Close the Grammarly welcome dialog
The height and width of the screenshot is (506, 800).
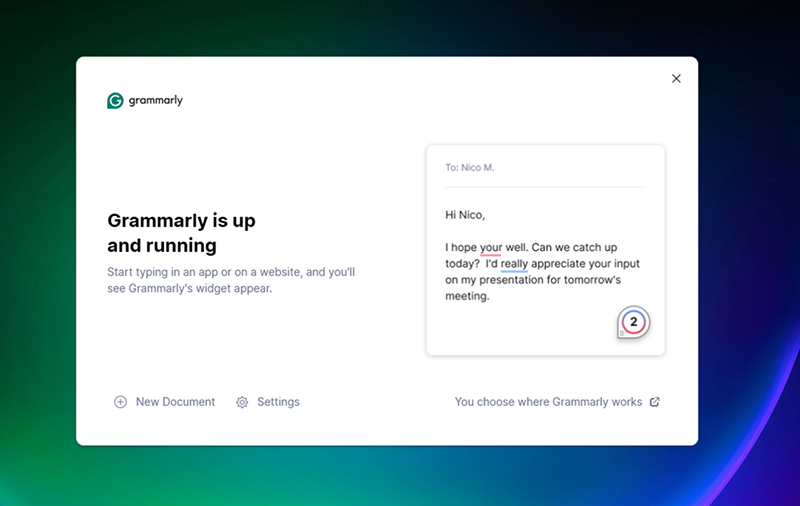[x=676, y=79]
